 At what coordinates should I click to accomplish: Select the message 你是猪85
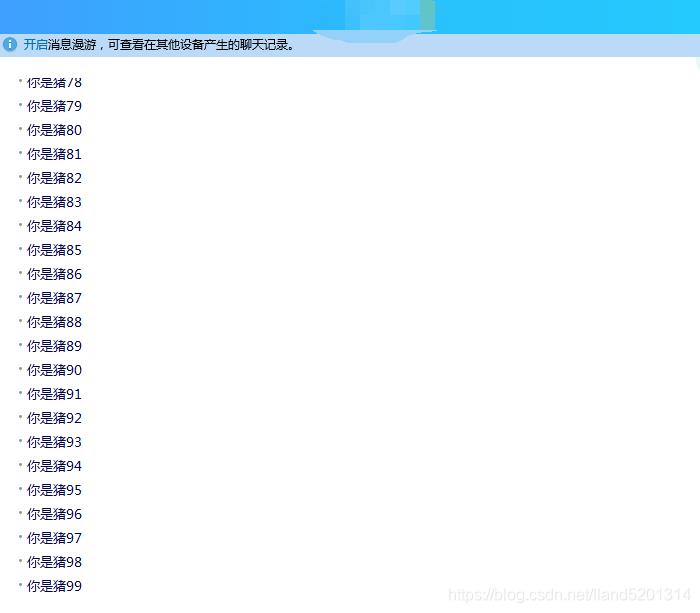pyautogui.click(x=54, y=250)
